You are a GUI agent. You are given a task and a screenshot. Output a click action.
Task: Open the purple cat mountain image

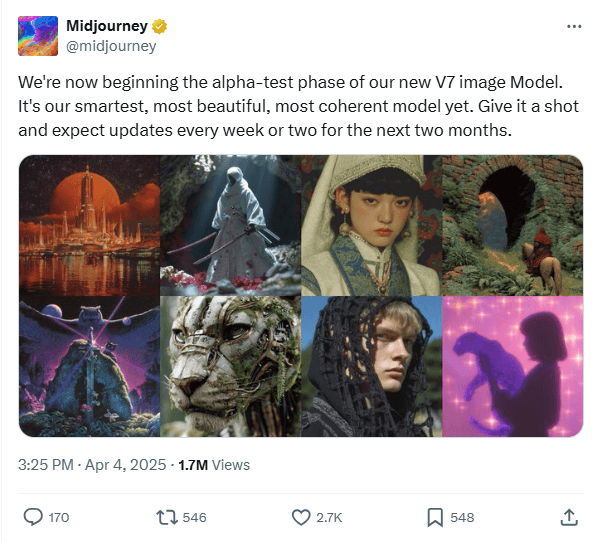[90, 366]
